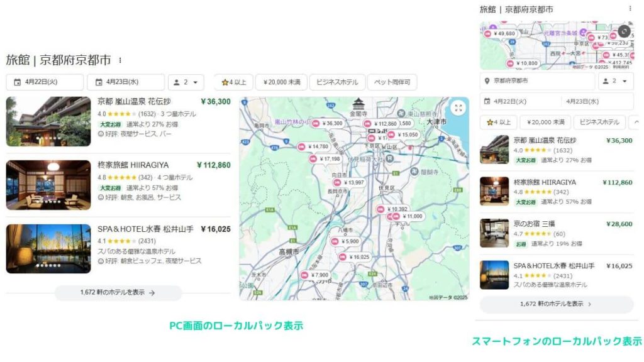Click the ¥36,300 map pin on PC map
Screen dimensions: 644x362
tap(327, 124)
